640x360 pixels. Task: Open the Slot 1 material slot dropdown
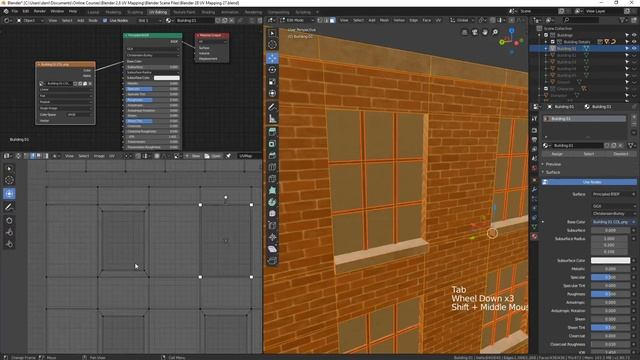point(149,20)
